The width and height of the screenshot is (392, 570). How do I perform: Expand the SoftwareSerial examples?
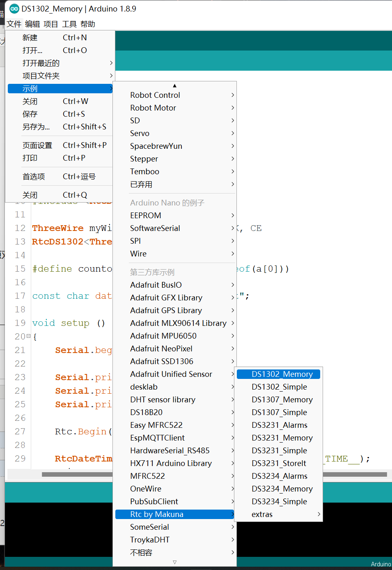tap(174, 228)
